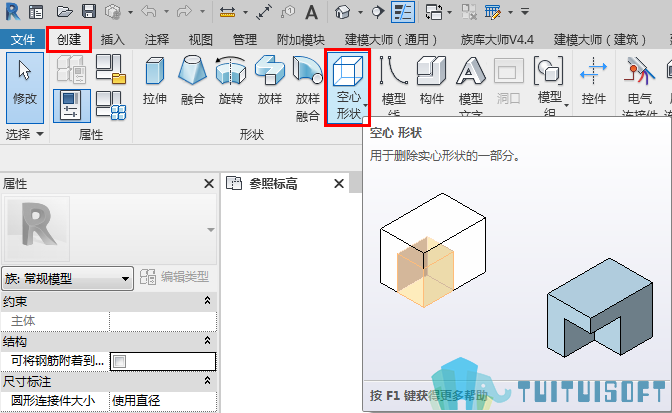672x413 pixels.
Task: Click the Section view icon in quick access
Action: pos(377,12)
